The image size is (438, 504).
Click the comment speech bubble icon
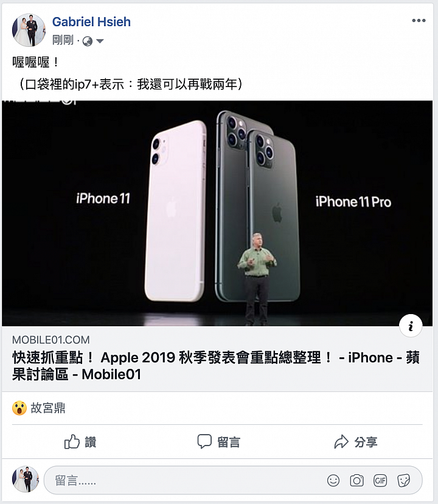click(204, 442)
